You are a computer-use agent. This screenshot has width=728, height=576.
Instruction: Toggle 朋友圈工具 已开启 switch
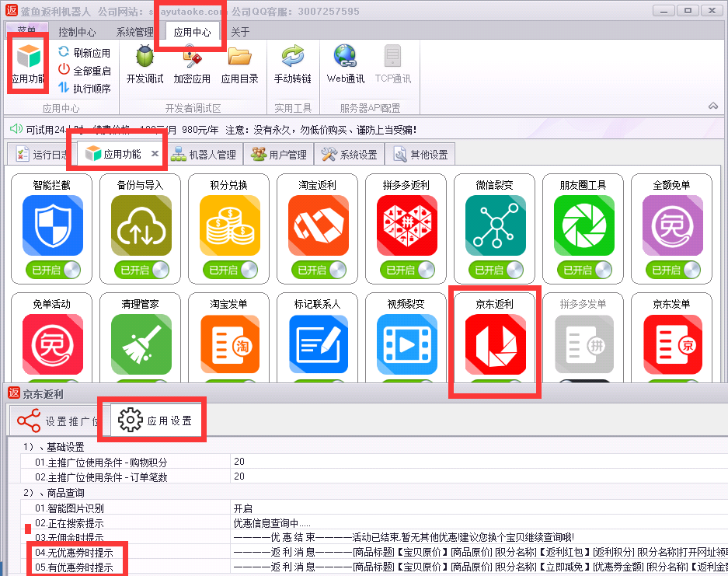[x=584, y=270]
